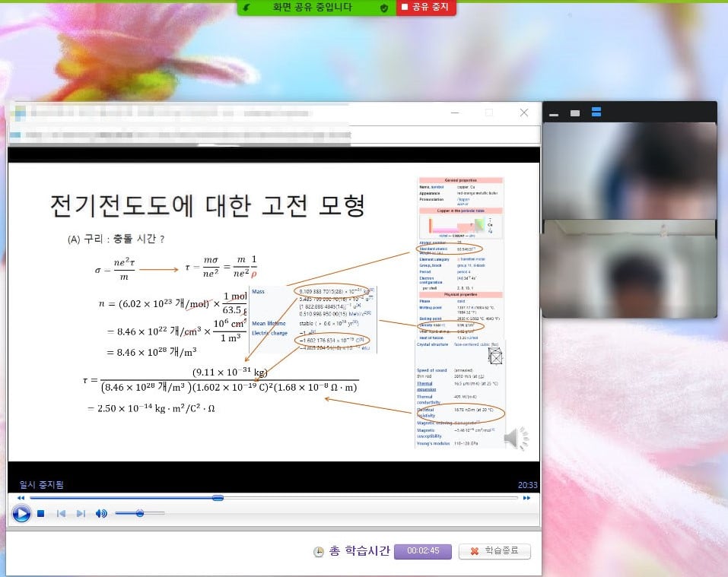Skip to next track in player
Image resolution: width=728 pixels, height=577 pixels.
[81, 514]
